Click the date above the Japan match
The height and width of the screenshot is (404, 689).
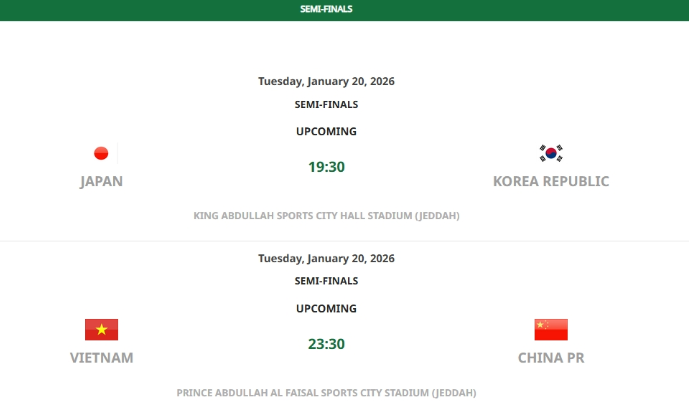[x=326, y=81]
